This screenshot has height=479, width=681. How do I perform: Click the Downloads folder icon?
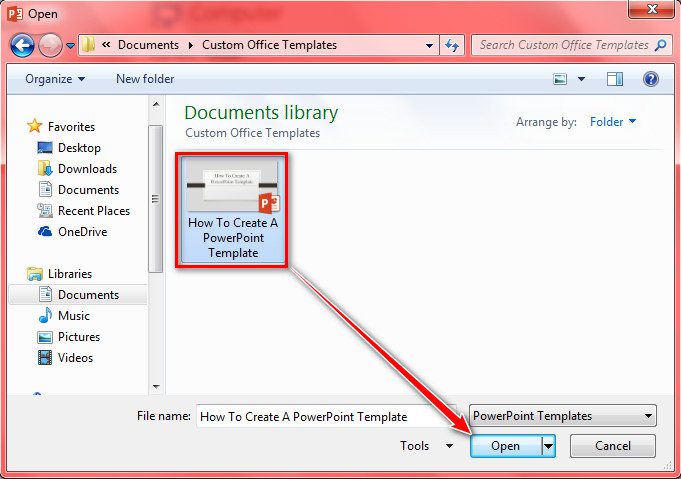[45, 168]
